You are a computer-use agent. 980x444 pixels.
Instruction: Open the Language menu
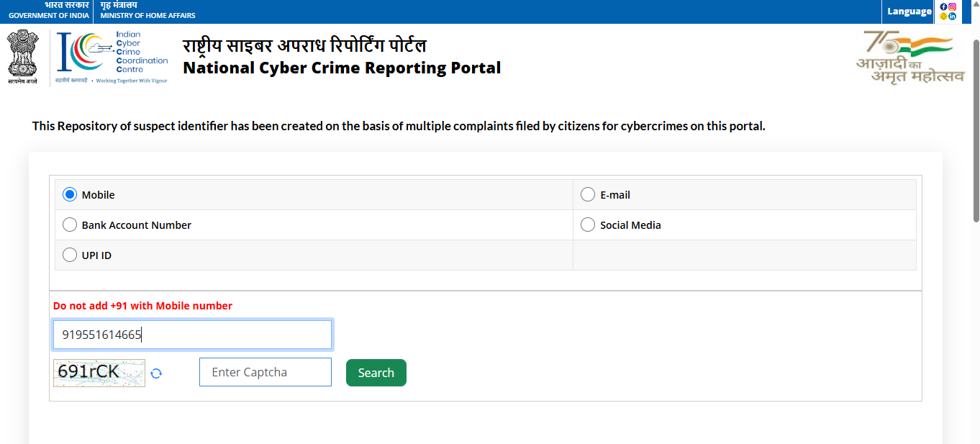click(x=909, y=12)
